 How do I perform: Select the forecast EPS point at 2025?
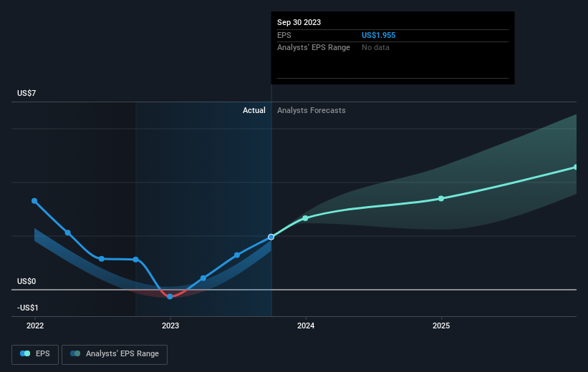(441, 199)
